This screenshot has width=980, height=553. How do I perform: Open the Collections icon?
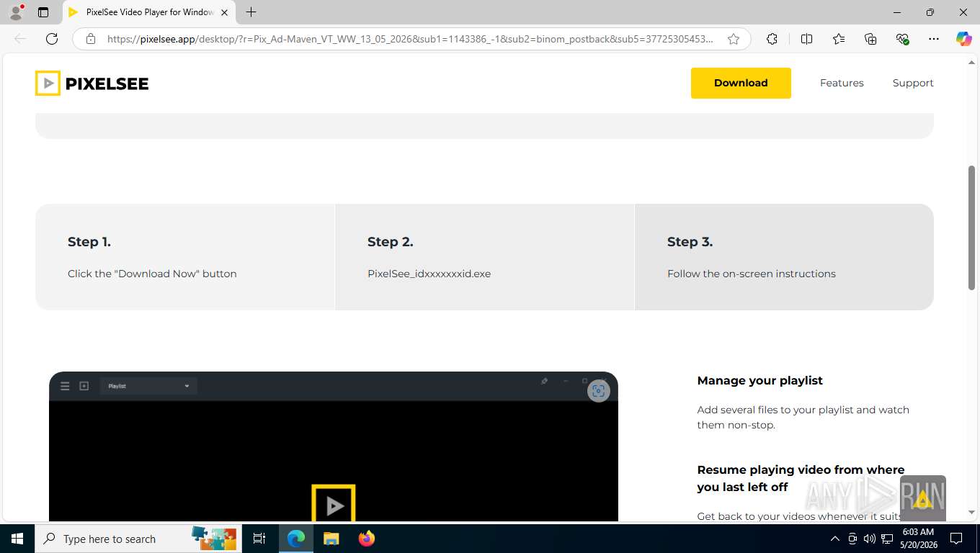pyautogui.click(x=870, y=39)
